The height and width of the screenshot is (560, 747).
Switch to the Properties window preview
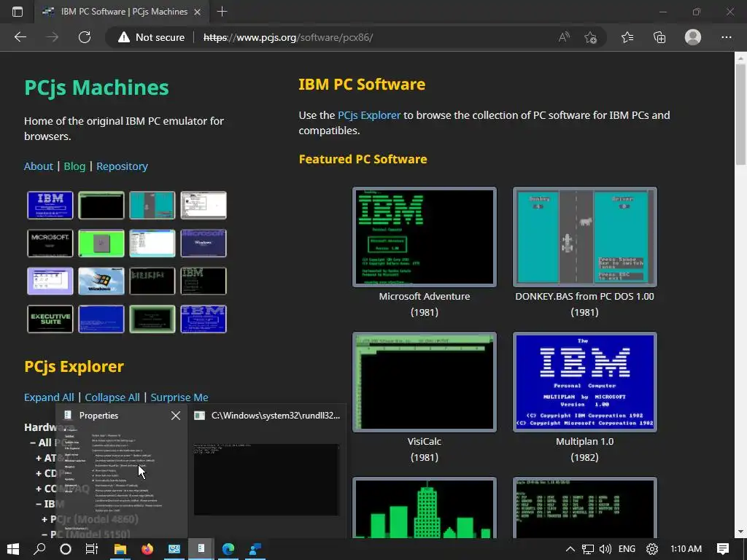coord(122,471)
